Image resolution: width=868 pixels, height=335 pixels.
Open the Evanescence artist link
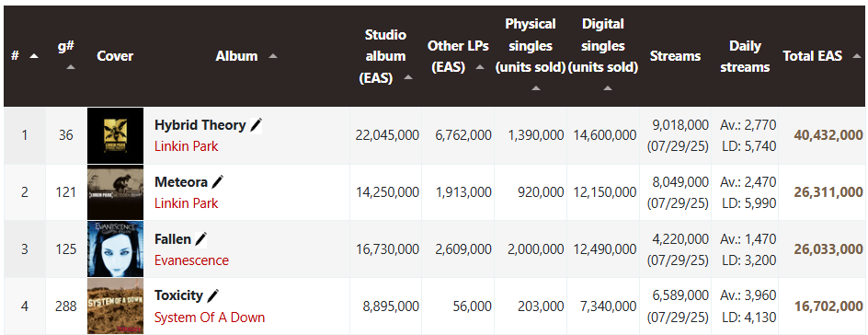pos(191,260)
